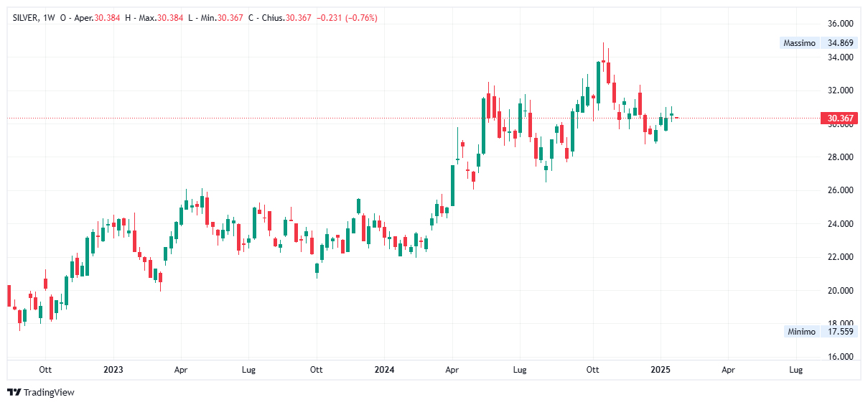
Task: Click the 2023 time axis label
Action: coord(113,370)
